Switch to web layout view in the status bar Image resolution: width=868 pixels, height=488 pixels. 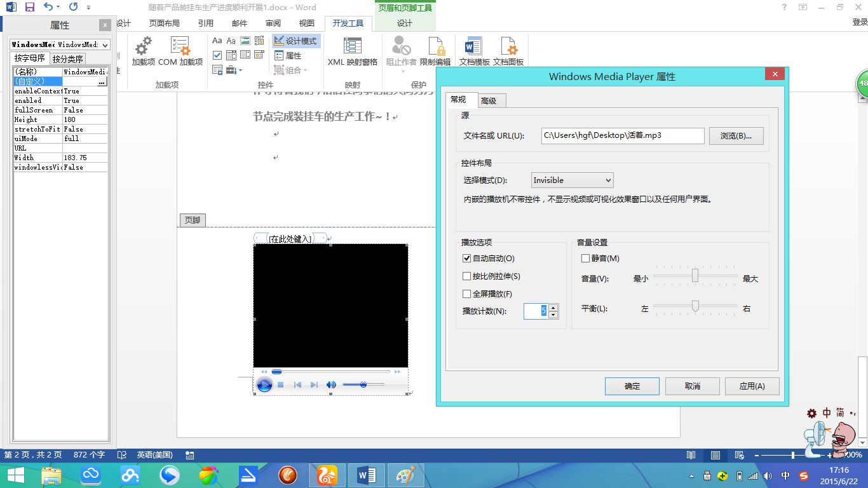click(x=739, y=455)
